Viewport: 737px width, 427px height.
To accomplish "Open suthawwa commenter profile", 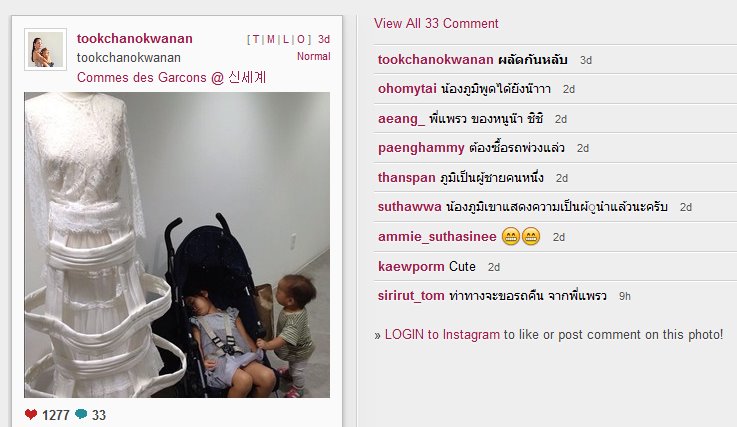I will tap(409, 207).
